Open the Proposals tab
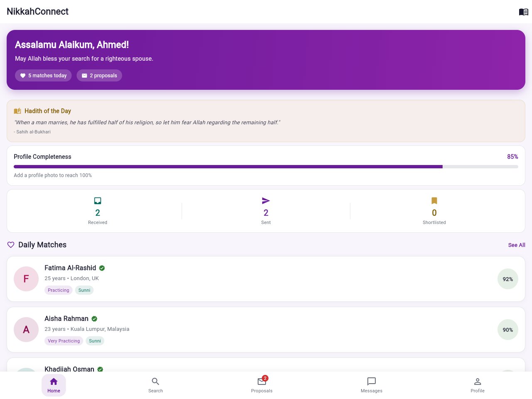The height and width of the screenshot is (399, 532). (262, 385)
